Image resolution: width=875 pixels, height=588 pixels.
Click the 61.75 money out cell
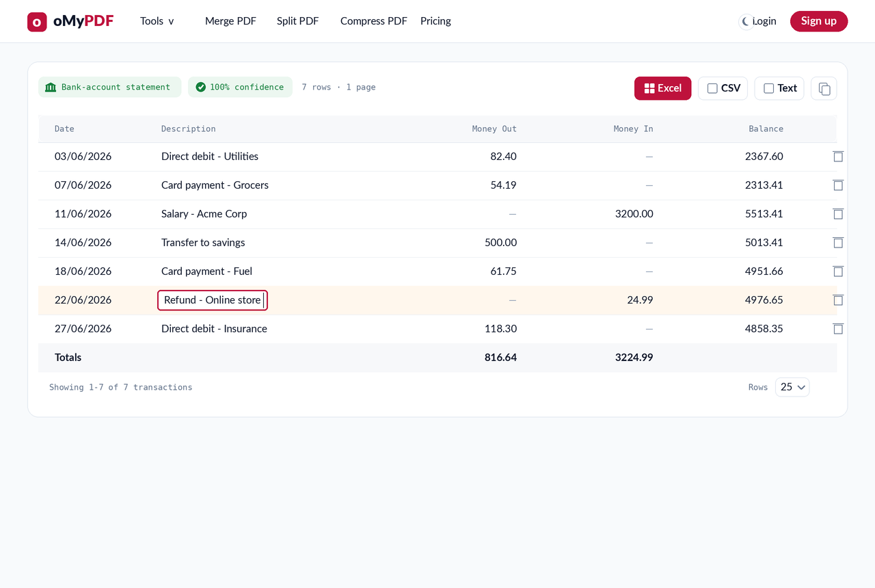point(503,271)
